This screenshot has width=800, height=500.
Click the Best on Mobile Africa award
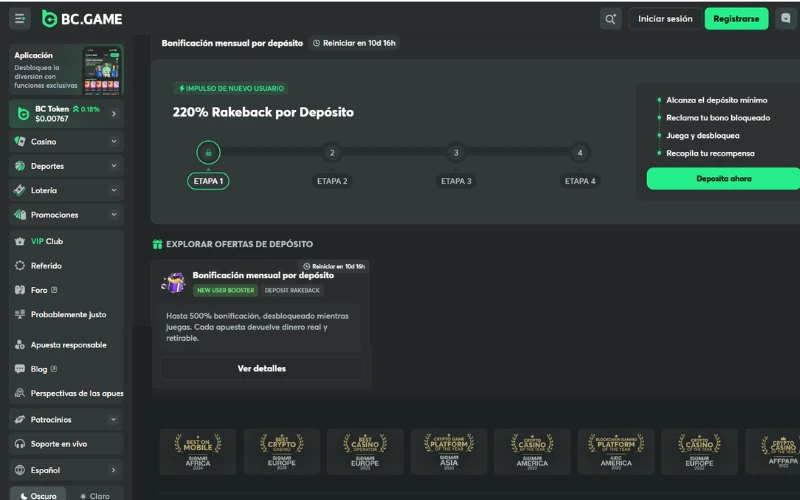coord(198,452)
